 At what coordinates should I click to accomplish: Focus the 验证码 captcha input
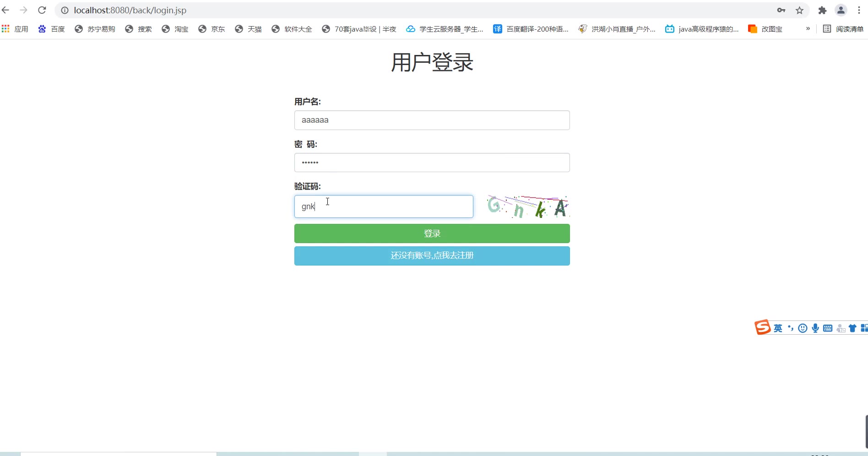[x=384, y=206]
